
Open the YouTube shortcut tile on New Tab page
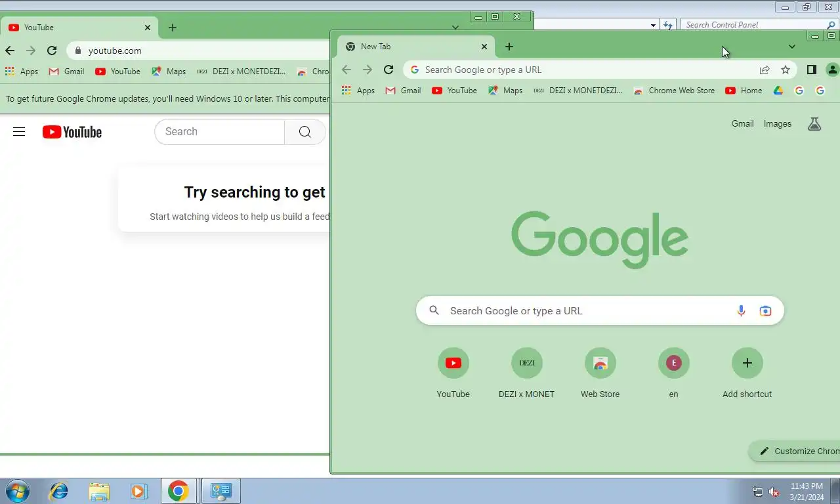(x=453, y=373)
